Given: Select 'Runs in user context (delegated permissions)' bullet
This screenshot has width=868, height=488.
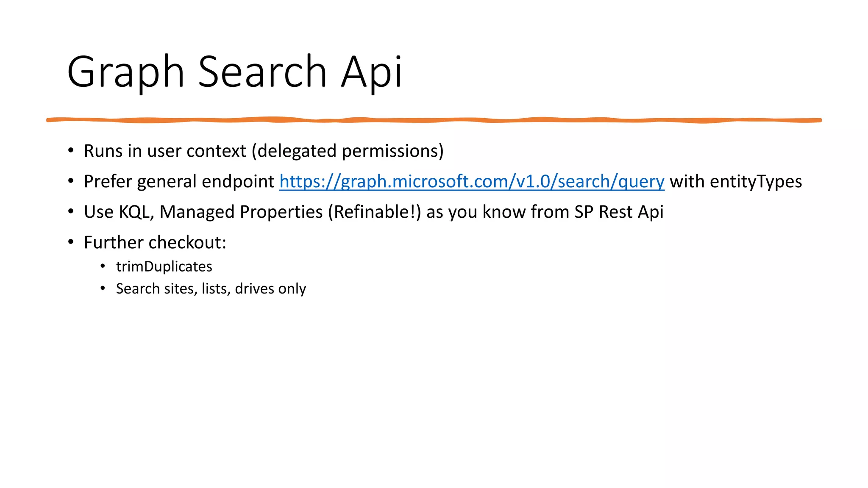Looking at the screenshot, I should [x=264, y=151].
